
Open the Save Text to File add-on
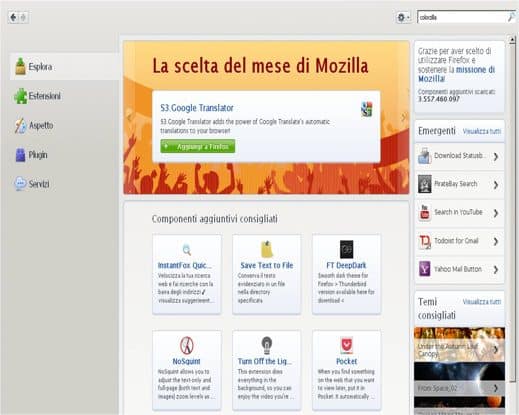(x=267, y=265)
